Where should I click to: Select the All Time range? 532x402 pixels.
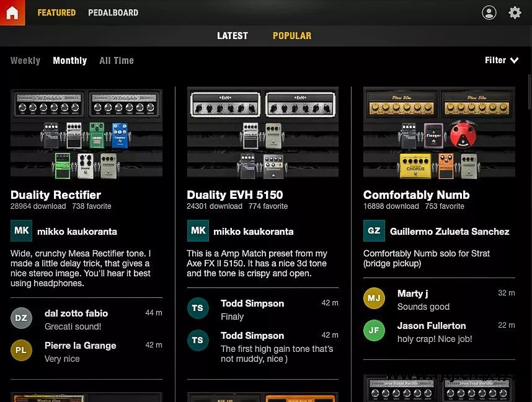click(x=117, y=61)
